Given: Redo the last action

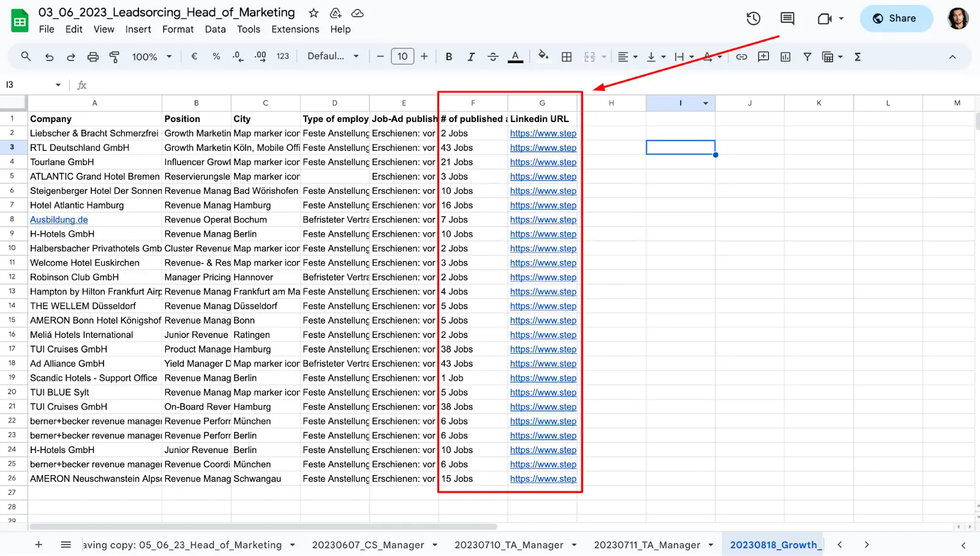Looking at the screenshot, I should click(x=71, y=56).
